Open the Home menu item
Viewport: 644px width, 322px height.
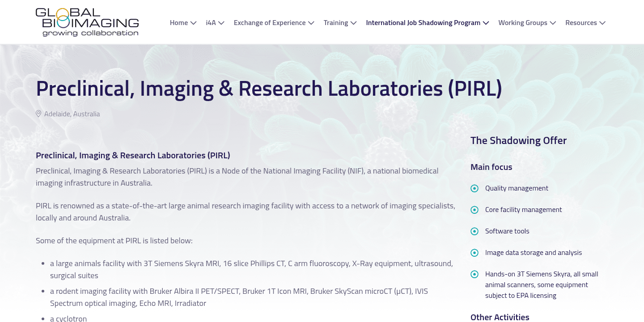tap(179, 23)
